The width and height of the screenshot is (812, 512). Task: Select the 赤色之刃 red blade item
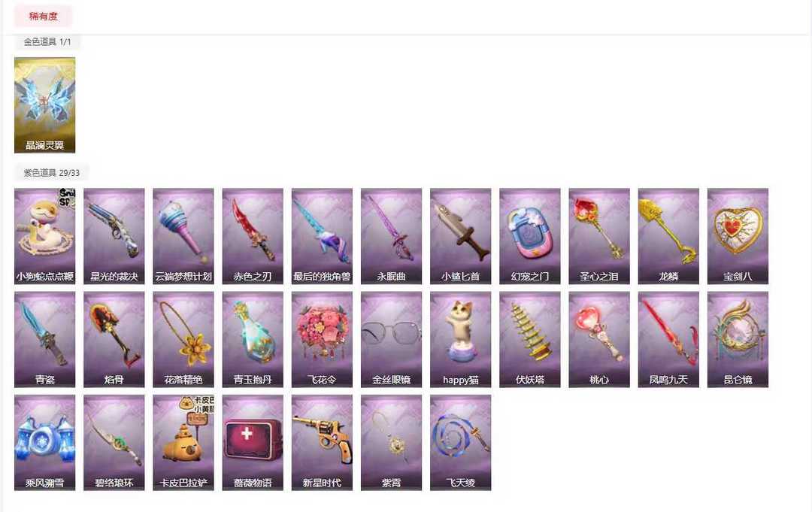253,236
